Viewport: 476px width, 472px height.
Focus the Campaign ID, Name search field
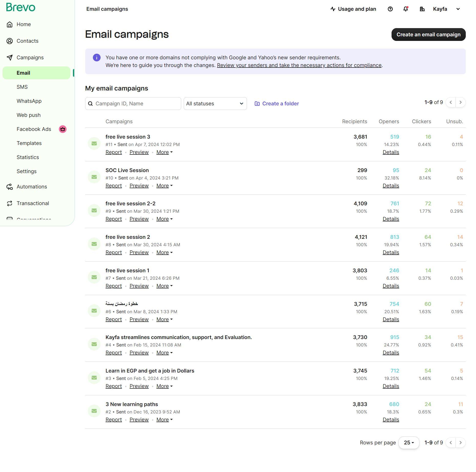coord(136,104)
